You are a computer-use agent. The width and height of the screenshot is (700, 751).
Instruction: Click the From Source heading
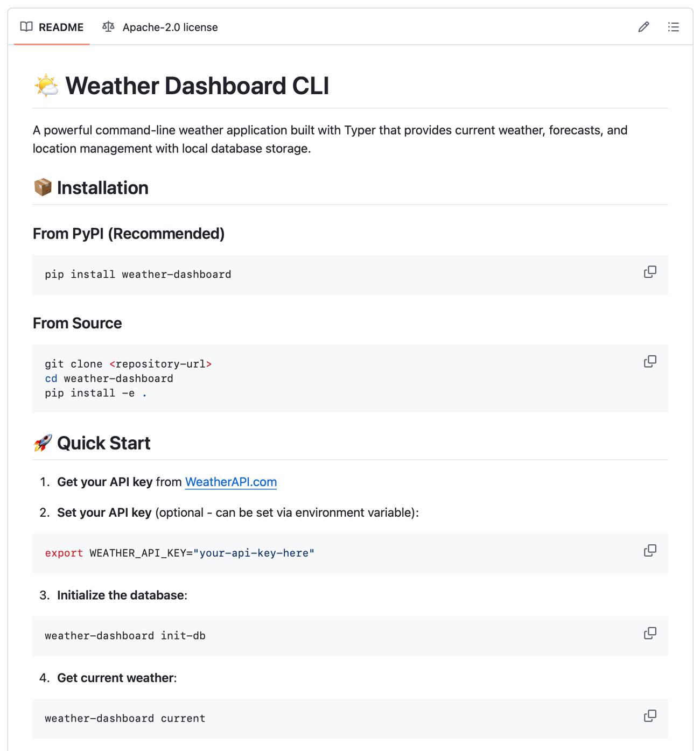click(77, 323)
